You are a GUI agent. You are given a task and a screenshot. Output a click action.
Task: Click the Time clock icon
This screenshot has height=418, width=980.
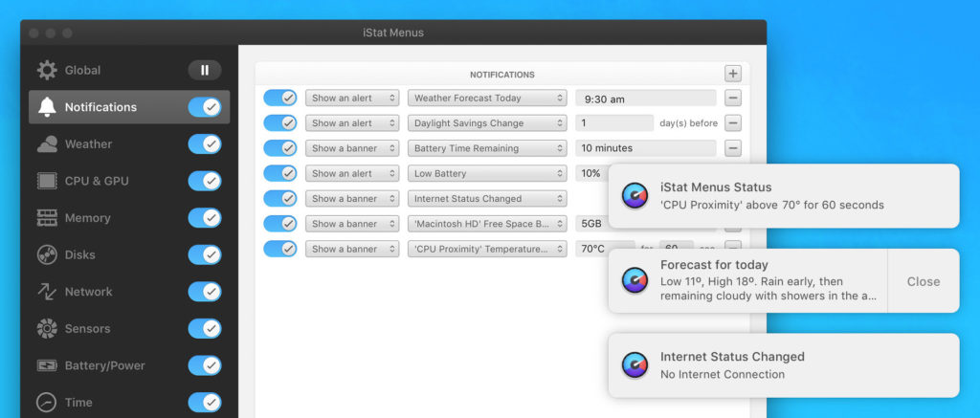(47, 403)
